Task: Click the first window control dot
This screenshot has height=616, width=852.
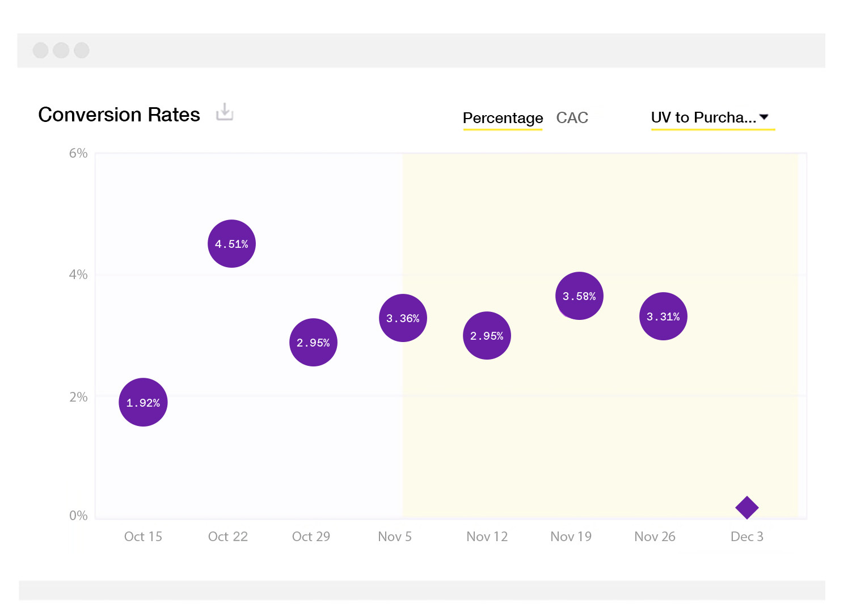Action: pos(40,50)
